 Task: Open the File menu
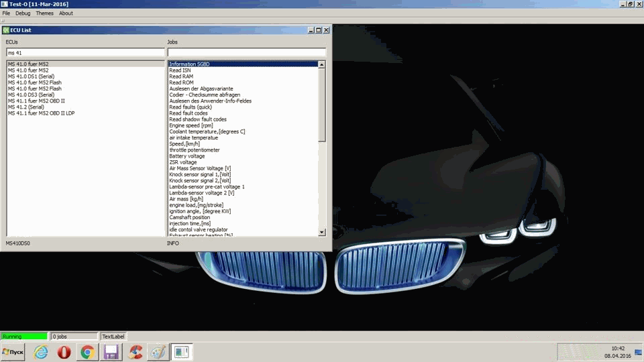[6, 13]
